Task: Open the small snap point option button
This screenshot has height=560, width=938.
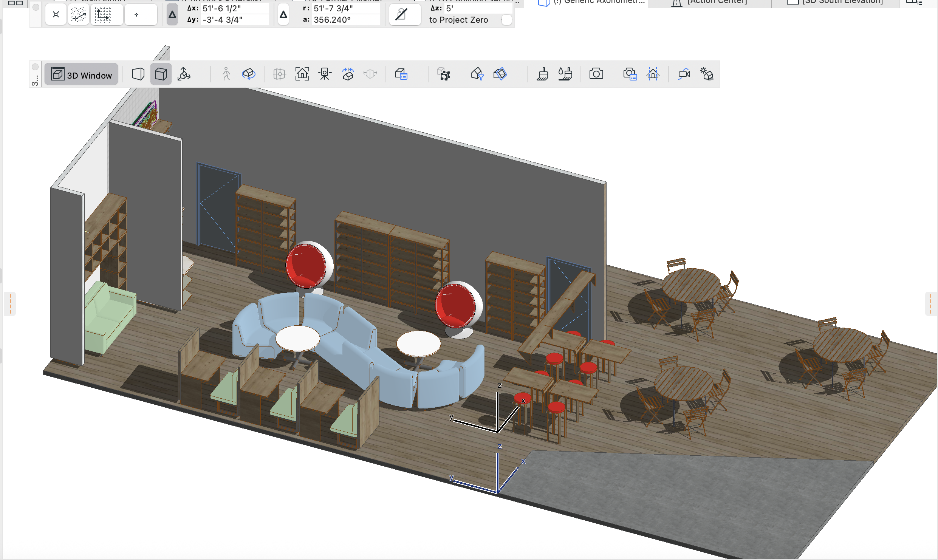Action: pyautogui.click(x=141, y=15)
